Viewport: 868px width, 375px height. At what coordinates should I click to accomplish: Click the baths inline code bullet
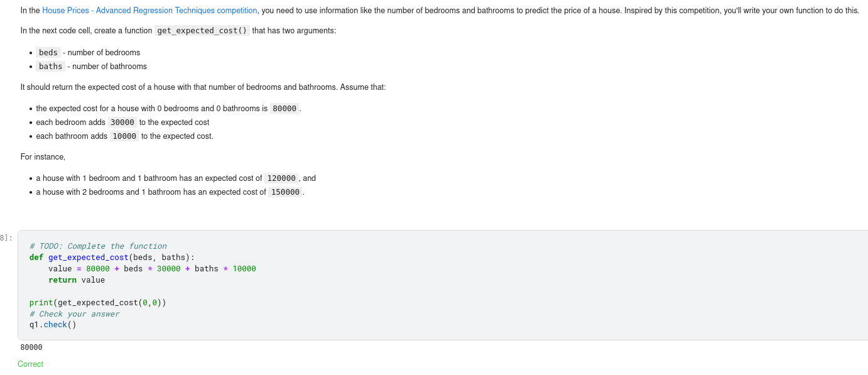point(50,67)
